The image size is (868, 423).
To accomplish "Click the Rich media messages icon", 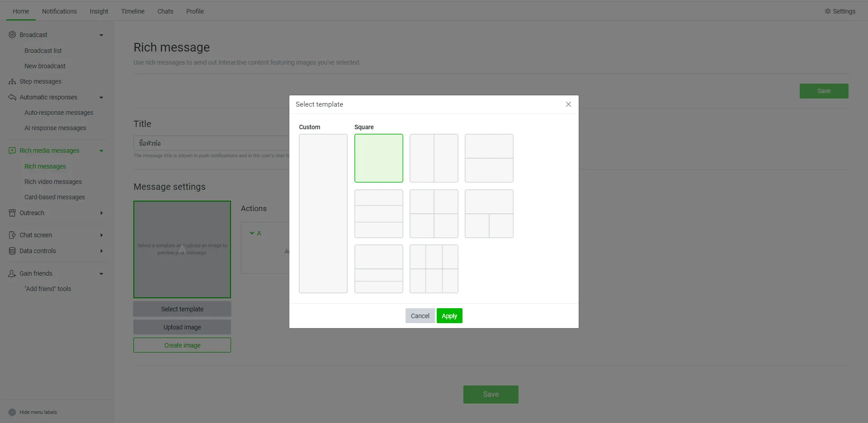I will coord(12,150).
